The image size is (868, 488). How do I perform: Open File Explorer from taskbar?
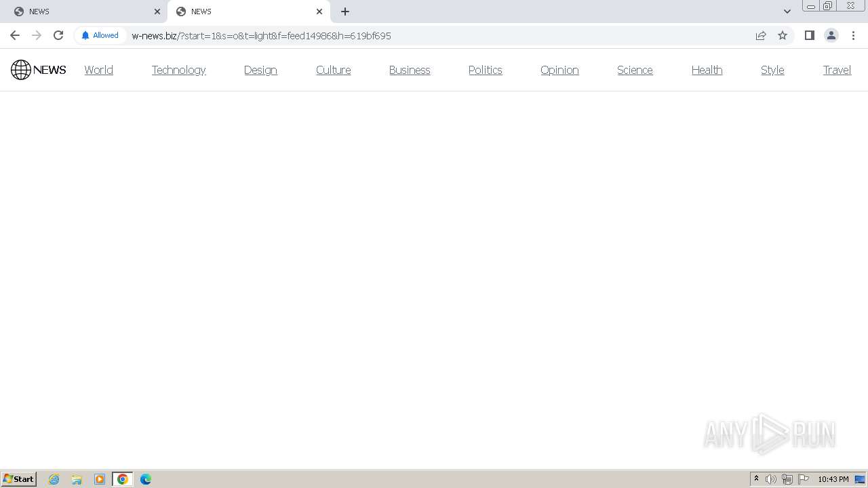(x=77, y=479)
